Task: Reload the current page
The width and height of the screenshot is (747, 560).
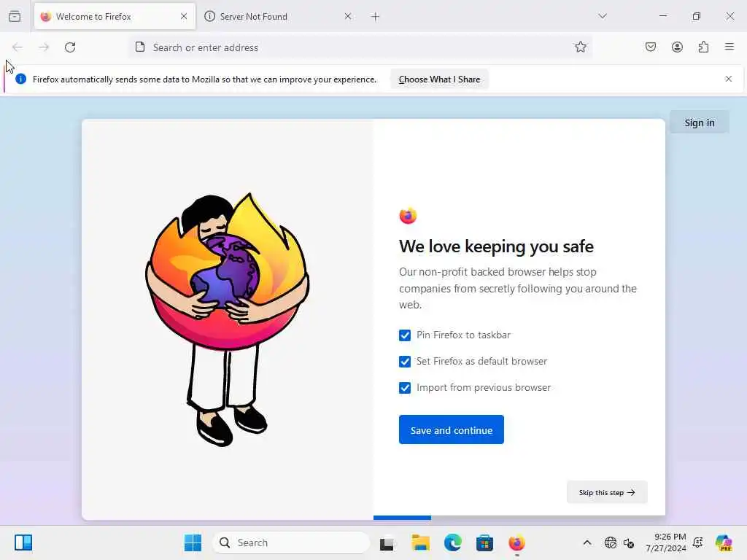Action: (x=70, y=47)
